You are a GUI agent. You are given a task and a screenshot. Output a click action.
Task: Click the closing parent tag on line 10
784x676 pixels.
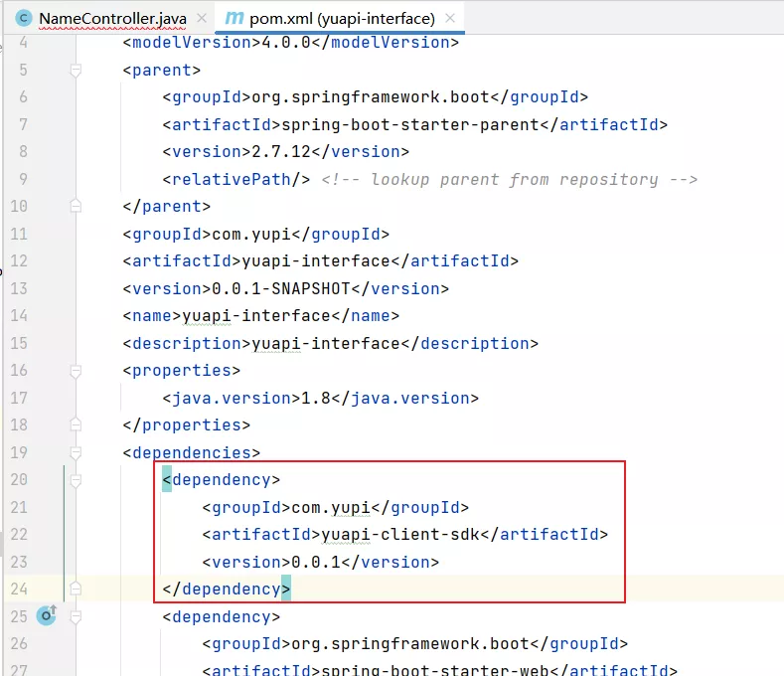click(x=167, y=206)
